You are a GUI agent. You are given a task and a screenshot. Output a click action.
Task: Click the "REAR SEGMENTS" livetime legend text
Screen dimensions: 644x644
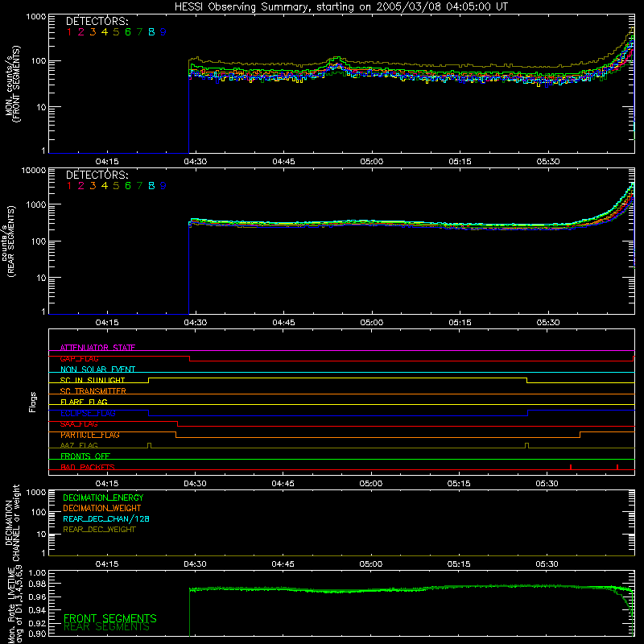tap(107, 627)
